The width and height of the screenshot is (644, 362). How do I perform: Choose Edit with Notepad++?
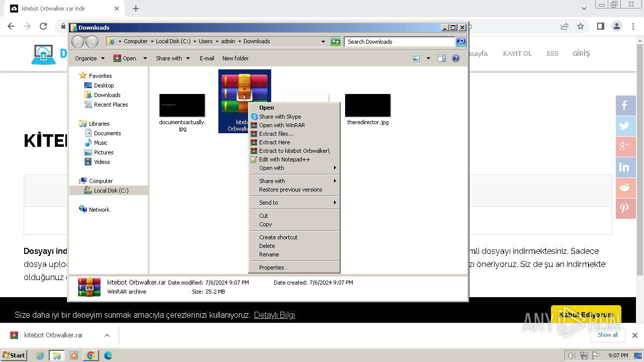click(295, 159)
